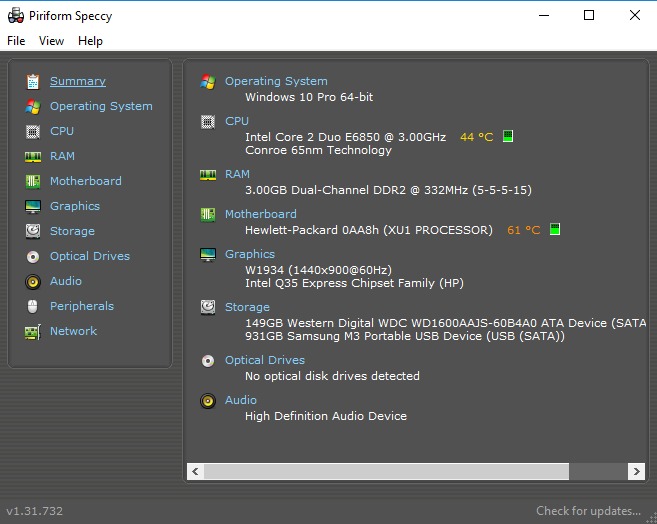Select Storage in the sidebar
The width and height of the screenshot is (657, 524).
pyautogui.click(x=72, y=231)
